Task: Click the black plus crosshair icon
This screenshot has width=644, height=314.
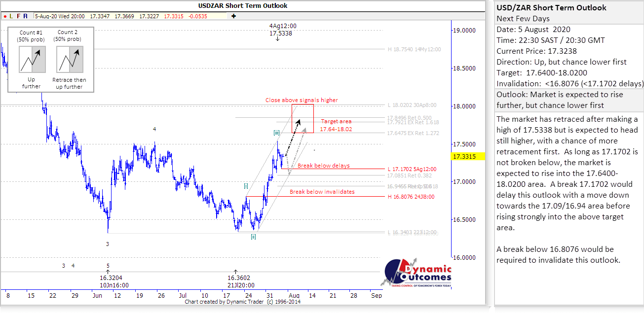Action: click(x=233, y=16)
